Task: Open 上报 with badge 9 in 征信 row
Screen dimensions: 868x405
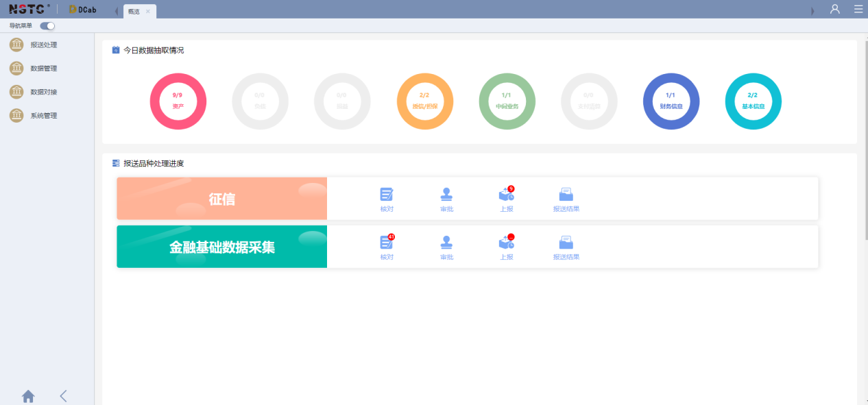Action: pyautogui.click(x=506, y=199)
